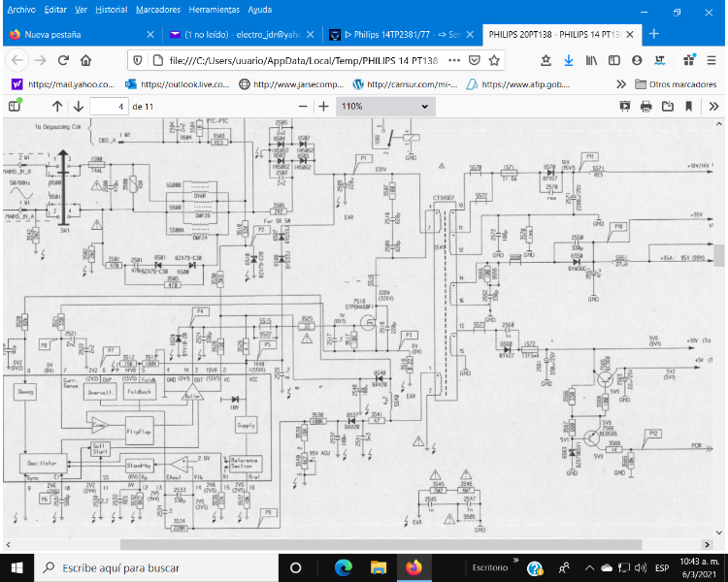728x582 pixels.
Task: Open Microsoft Edge from the taskbar
Action: tap(344, 567)
